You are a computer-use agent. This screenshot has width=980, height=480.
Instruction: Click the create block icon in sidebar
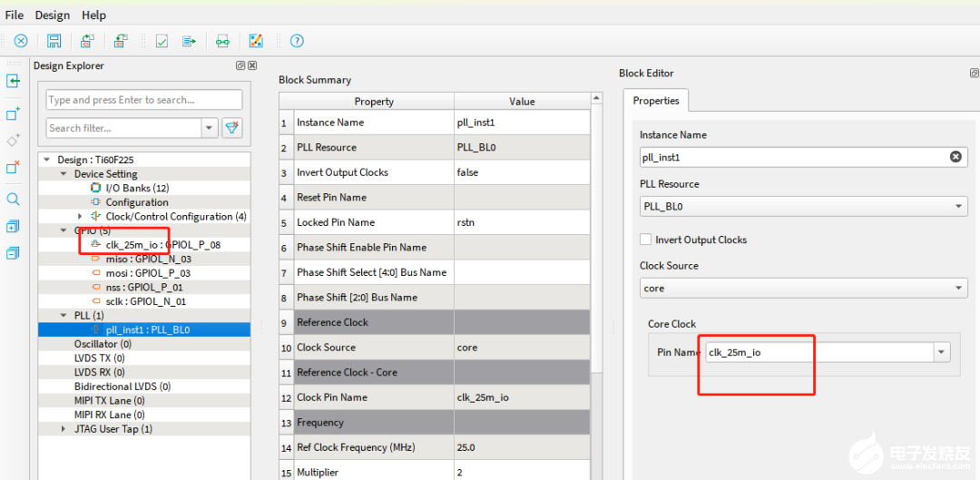(x=14, y=114)
